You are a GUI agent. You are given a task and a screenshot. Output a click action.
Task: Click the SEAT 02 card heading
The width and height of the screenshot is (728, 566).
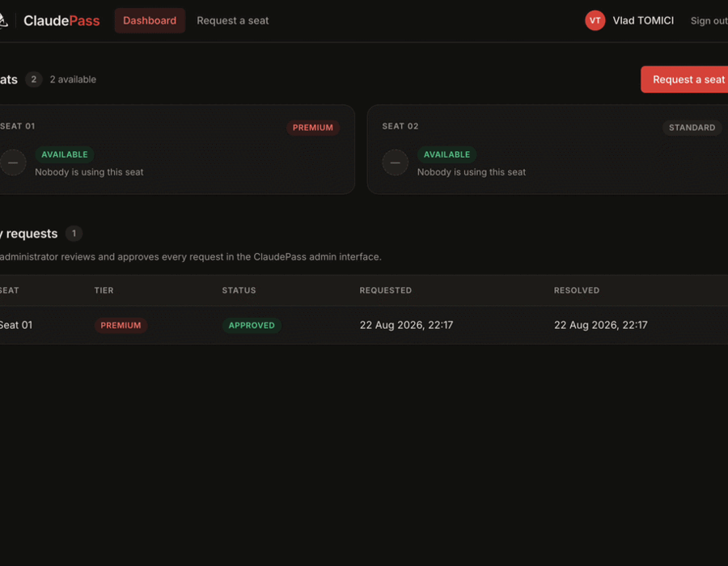400,126
